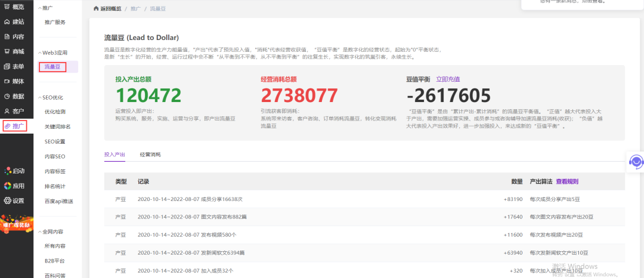644x278 pixels.
Task: Open the floating customer service headset icon
Action: click(x=636, y=161)
